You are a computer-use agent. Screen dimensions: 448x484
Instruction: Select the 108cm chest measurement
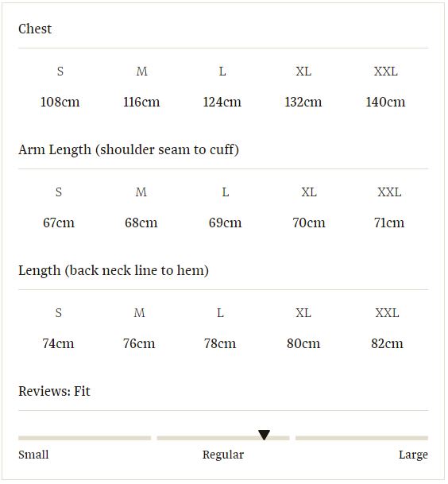60,102
